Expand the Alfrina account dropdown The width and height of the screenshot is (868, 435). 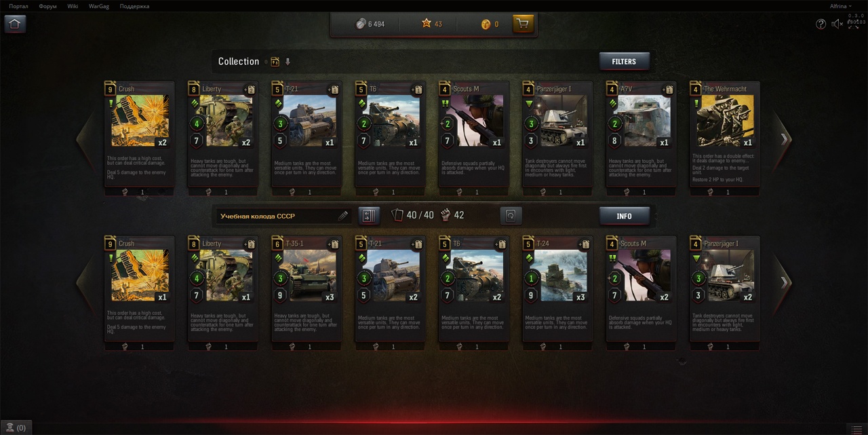(841, 6)
